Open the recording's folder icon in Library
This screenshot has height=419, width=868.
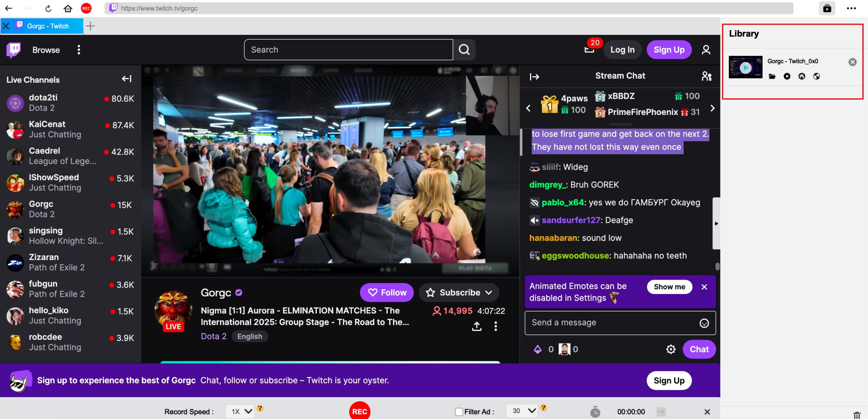coord(772,76)
